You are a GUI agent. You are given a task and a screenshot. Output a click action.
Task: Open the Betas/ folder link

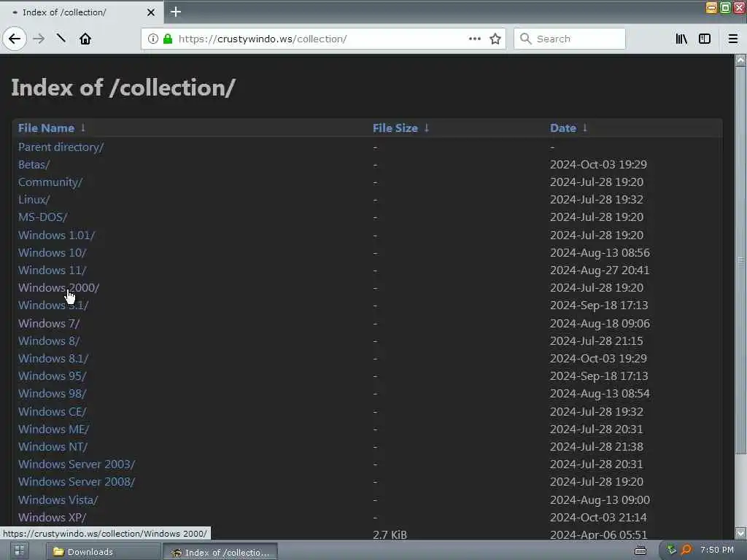pyautogui.click(x=34, y=165)
